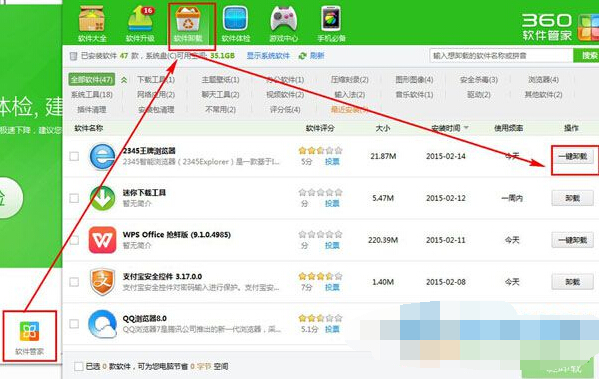
Task: Tick checkbox for 2345王牌浏览器
Action: click(74, 156)
